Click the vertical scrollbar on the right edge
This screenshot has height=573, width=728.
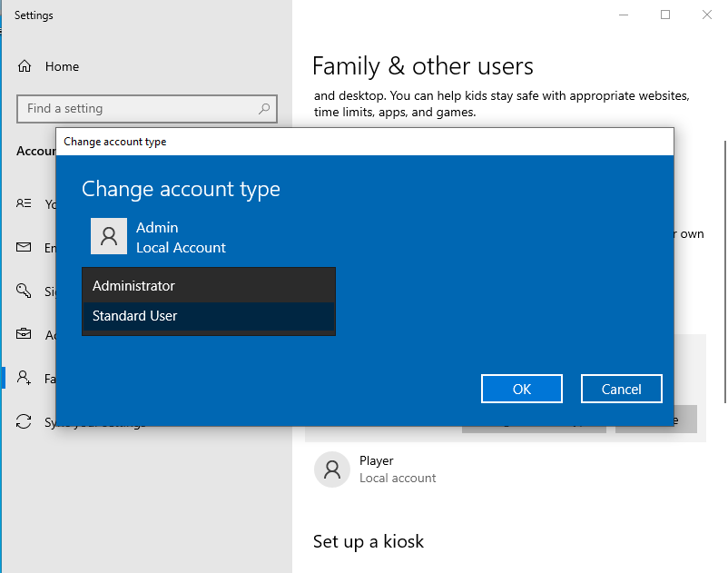723,272
